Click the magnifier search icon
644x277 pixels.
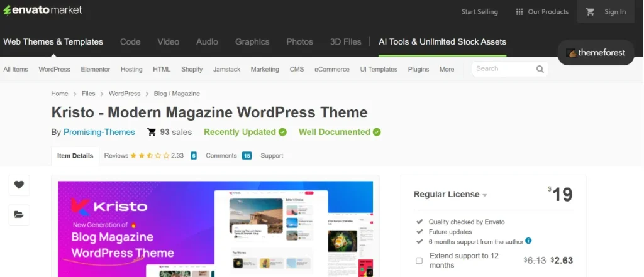click(x=540, y=69)
